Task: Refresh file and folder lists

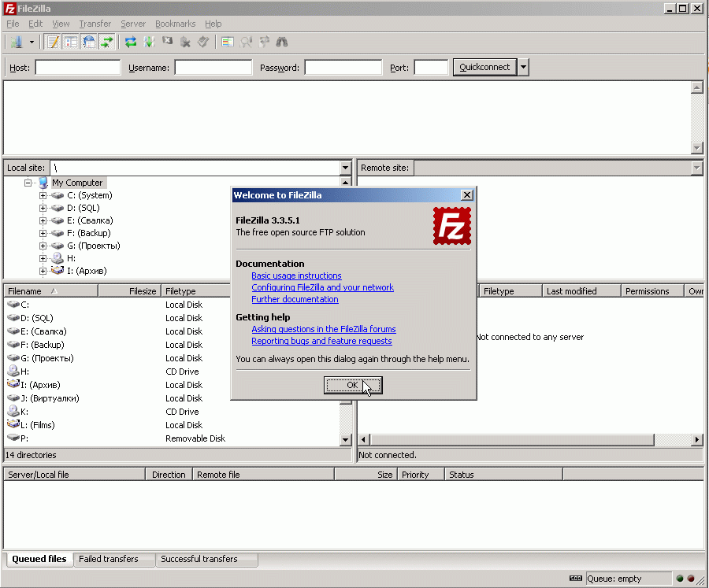Action: click(131, 42)
